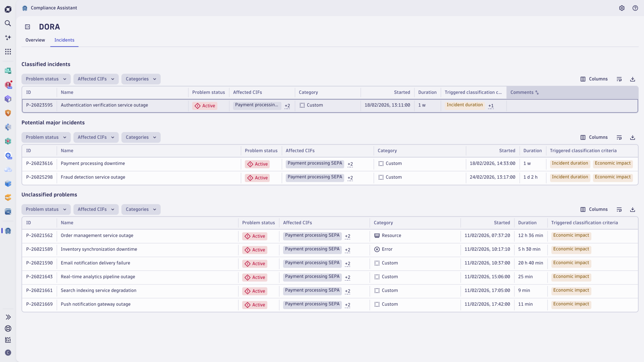Open the help question mark icon
This screenshot has width=644, height=362.
pyautogui.click(x=635, y=8)
